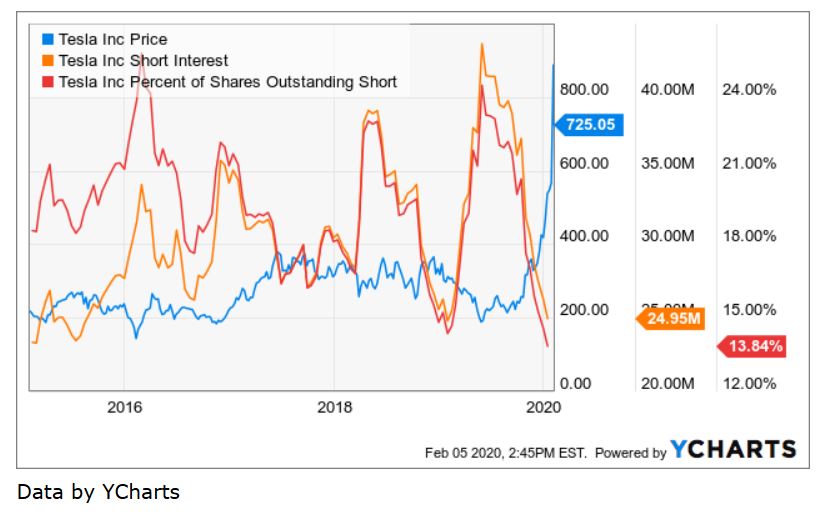Click the 12.00% percent axis label
The height and width of the screenshot is (517, 834).
748,384
